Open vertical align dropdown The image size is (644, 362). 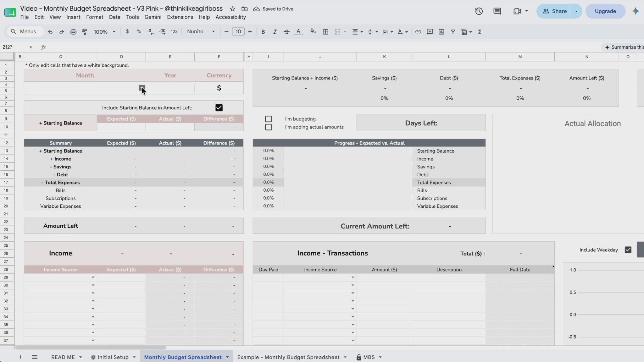[373, 32]
